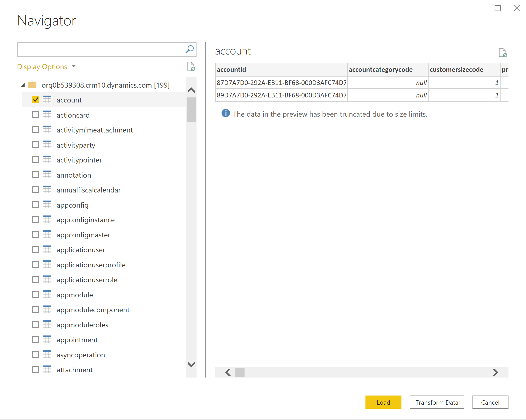Click the Display Options refresh icon

(x=191, y=67)
